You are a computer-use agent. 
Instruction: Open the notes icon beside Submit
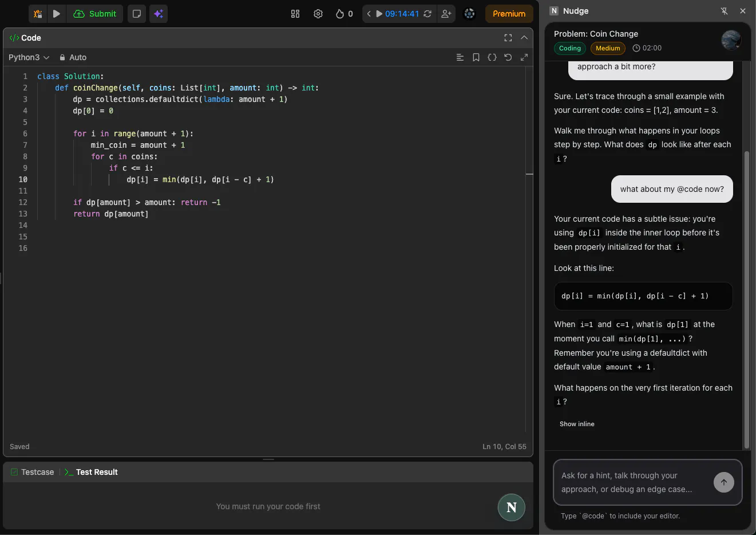(x=137, y=14)
